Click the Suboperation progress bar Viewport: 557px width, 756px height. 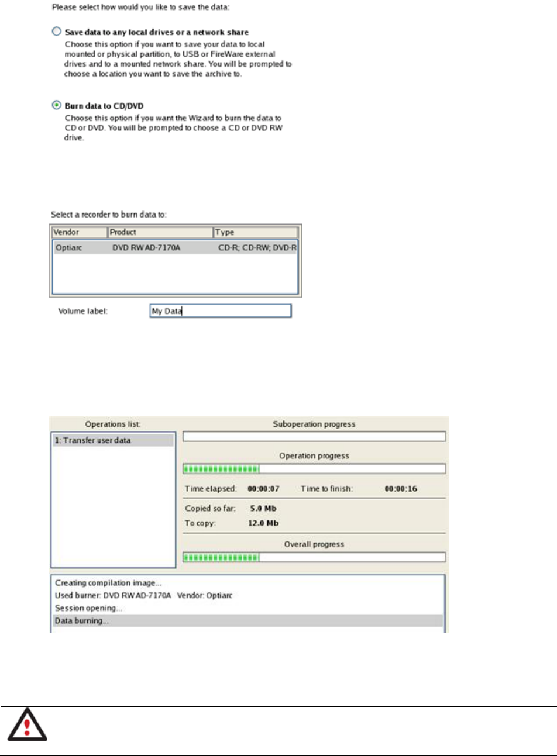click(314, 437)
